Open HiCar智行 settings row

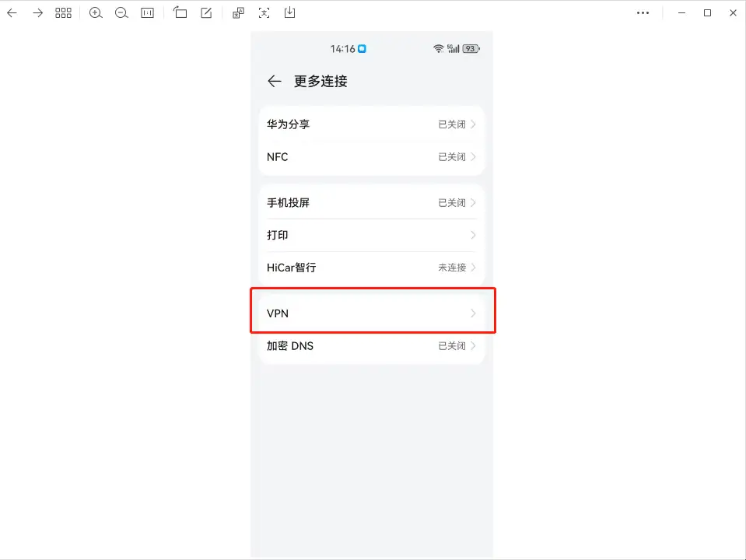pos(371,268)
